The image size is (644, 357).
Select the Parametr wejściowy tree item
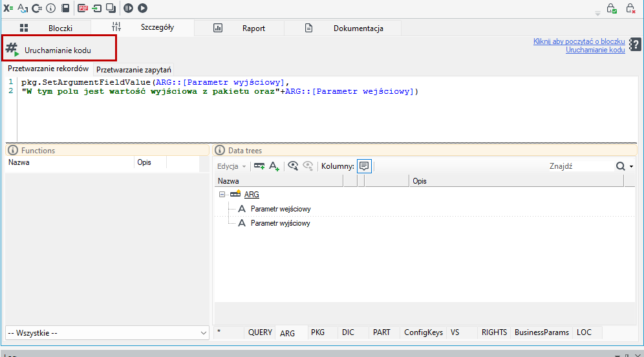pyautogui.click(x=281, y=209)
